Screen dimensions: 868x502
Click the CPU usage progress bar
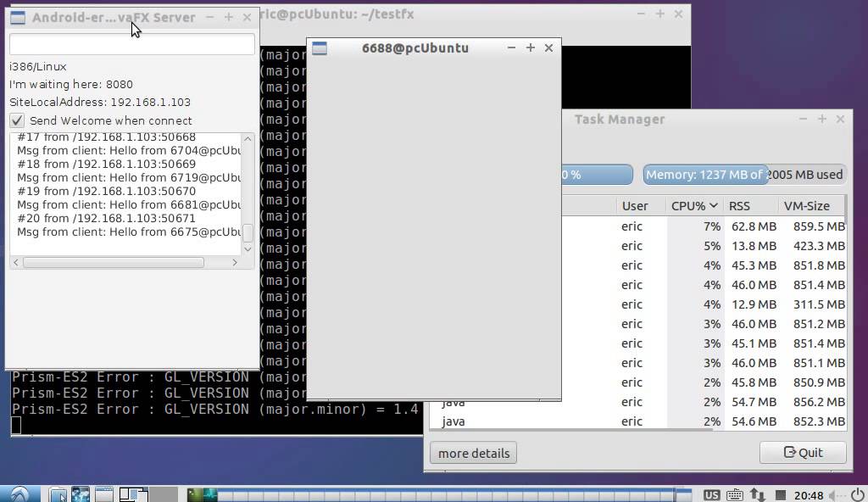[597, 175]
